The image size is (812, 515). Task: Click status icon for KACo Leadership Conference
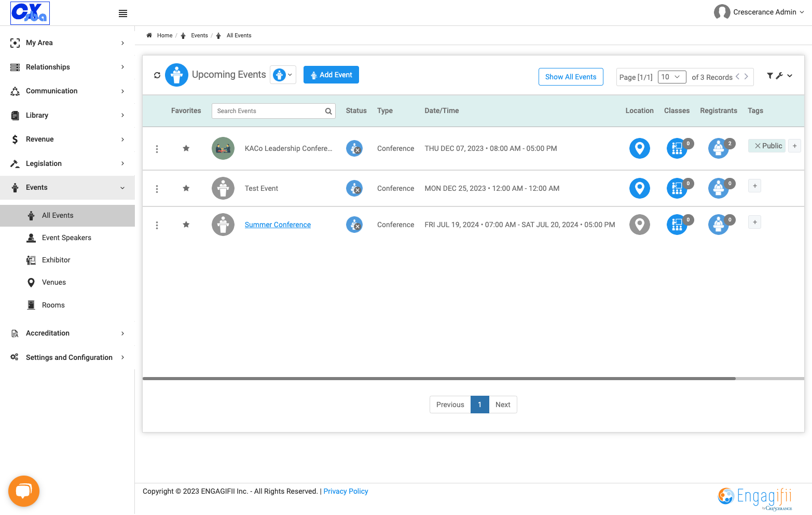pos(354,148)
